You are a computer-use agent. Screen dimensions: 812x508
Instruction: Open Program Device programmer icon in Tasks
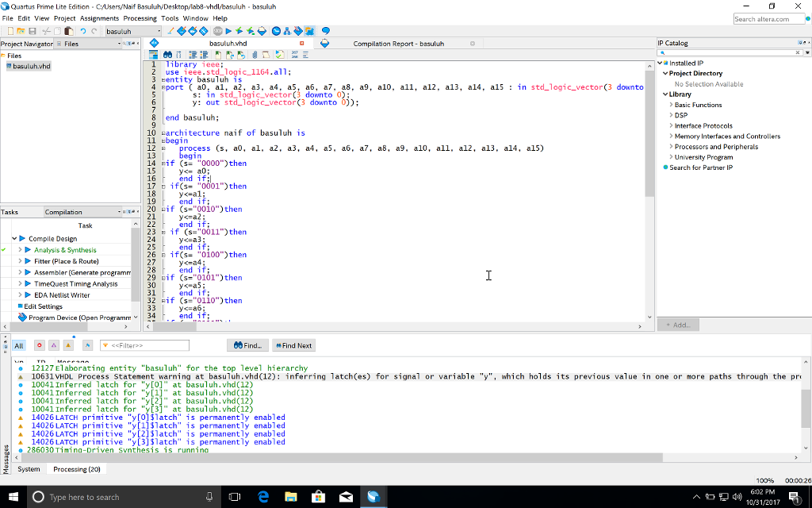coord(22,317)
